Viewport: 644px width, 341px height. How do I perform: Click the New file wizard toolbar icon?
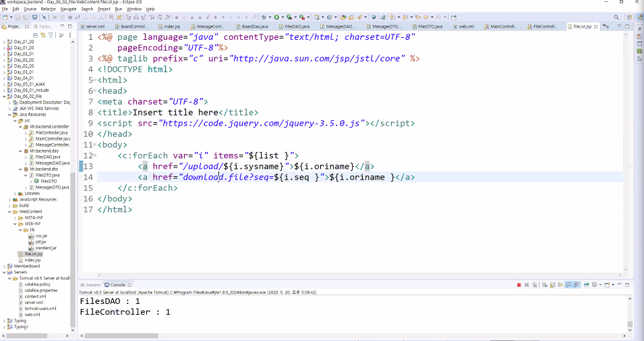pyautogui.click(x=5, y=18)
